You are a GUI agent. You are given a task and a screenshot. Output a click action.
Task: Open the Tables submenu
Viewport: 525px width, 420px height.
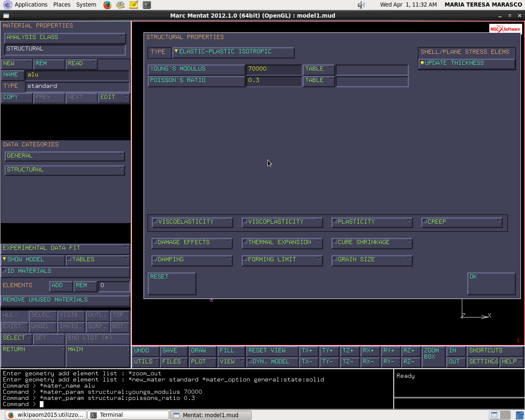98,260
